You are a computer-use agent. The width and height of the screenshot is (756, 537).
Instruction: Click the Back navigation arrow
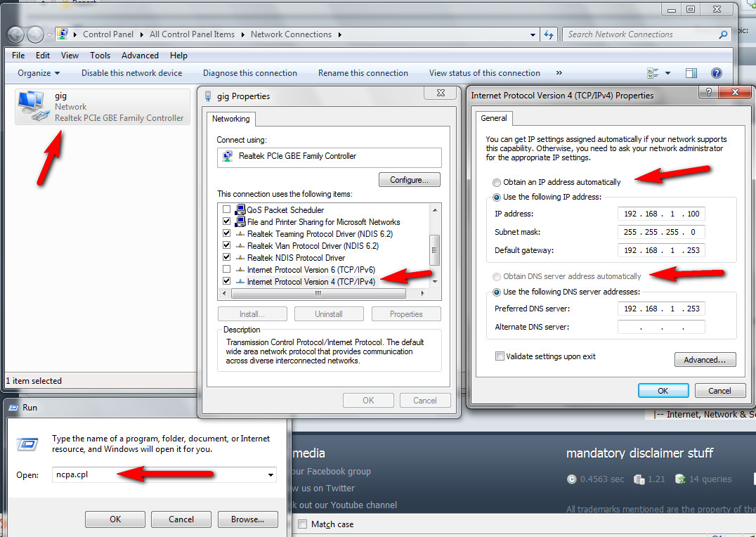pos(15,34)
